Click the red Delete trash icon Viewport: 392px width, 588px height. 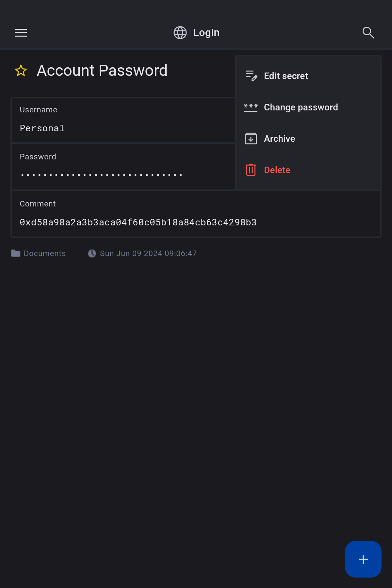tap(251, 170)
